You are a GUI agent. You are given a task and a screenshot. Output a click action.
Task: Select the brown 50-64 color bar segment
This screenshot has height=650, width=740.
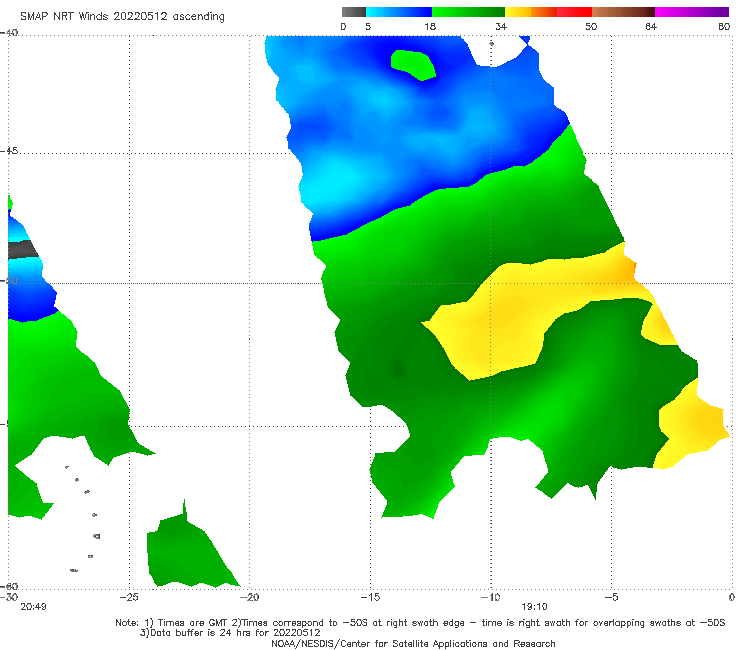tap(623, 12)
